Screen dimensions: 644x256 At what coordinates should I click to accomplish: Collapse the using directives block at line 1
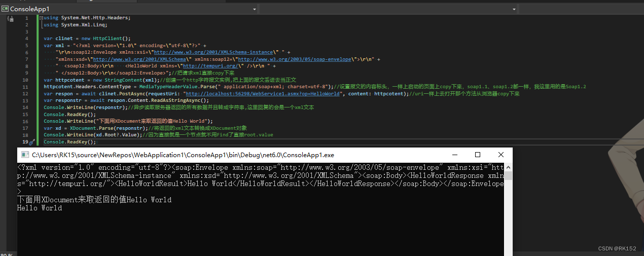(41, 18)
